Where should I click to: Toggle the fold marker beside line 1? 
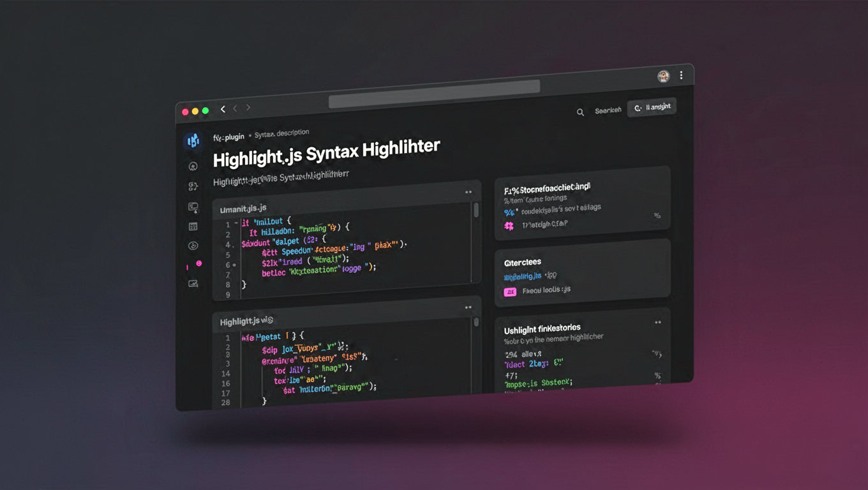pos(236,223)
